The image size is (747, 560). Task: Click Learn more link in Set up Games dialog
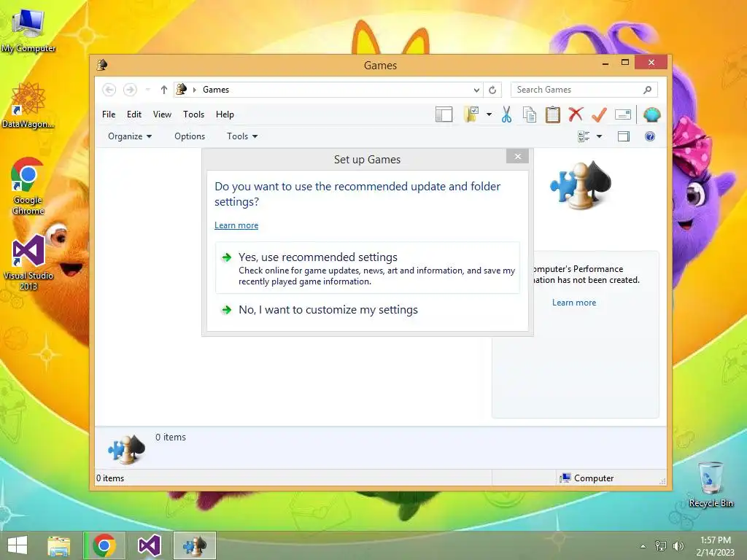[236, 225]
